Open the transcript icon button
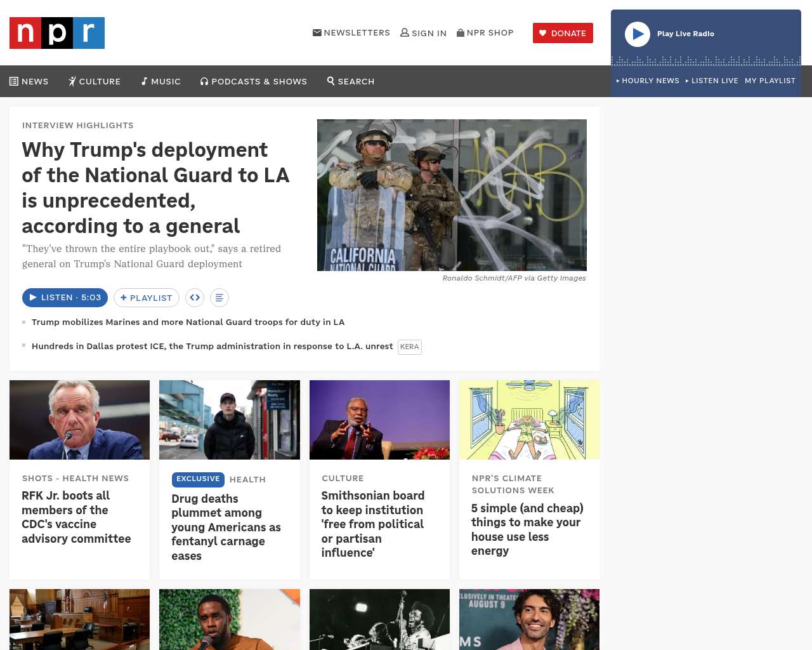 click(x=219, y=298)
